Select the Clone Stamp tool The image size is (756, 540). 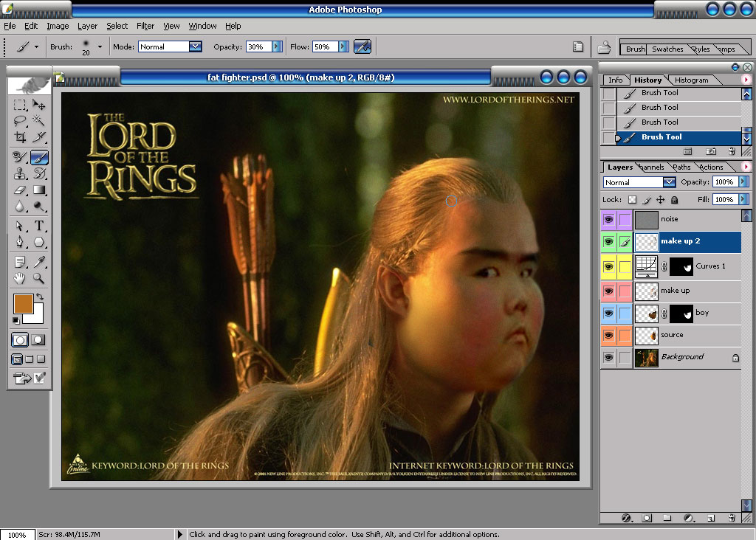[20, 173]
